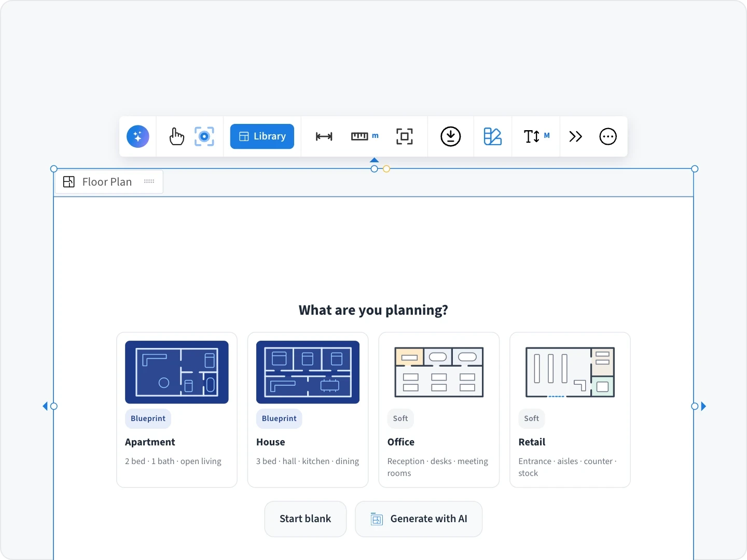This screenshot has height=560, width=747.
Task: Click the left blue arrow handle
Action: 45,406
